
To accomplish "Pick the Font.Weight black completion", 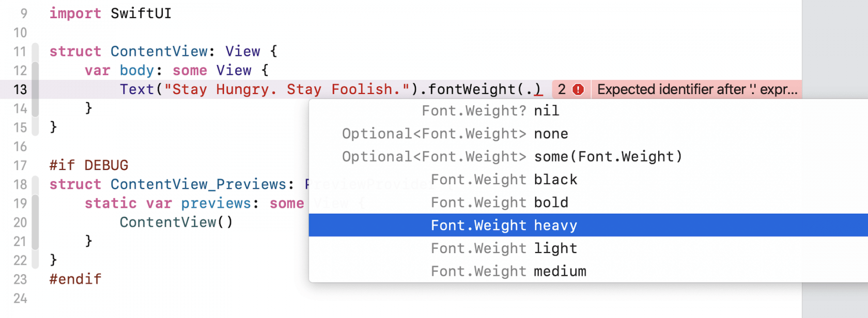I will 503,179.
